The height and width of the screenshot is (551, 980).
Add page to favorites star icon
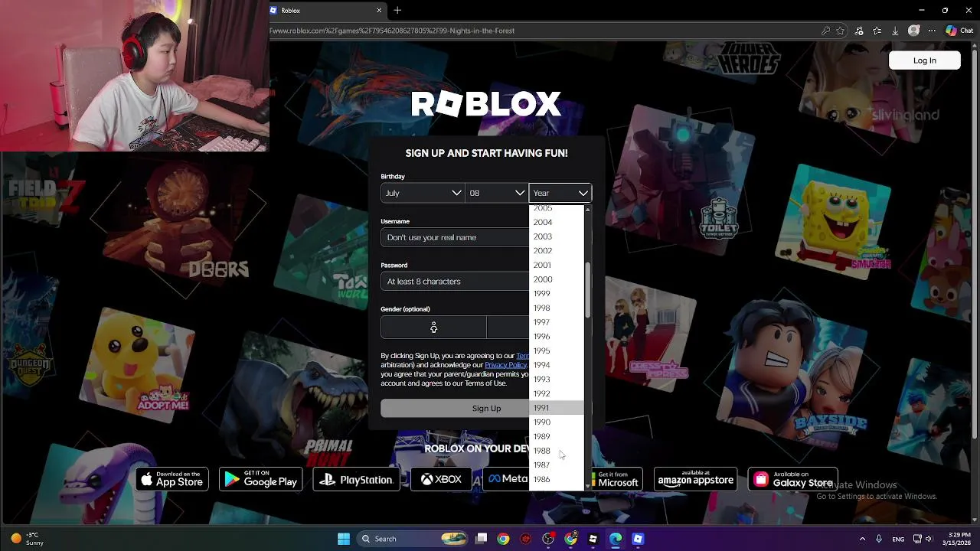pyautogui.click(x=841, y=31)
